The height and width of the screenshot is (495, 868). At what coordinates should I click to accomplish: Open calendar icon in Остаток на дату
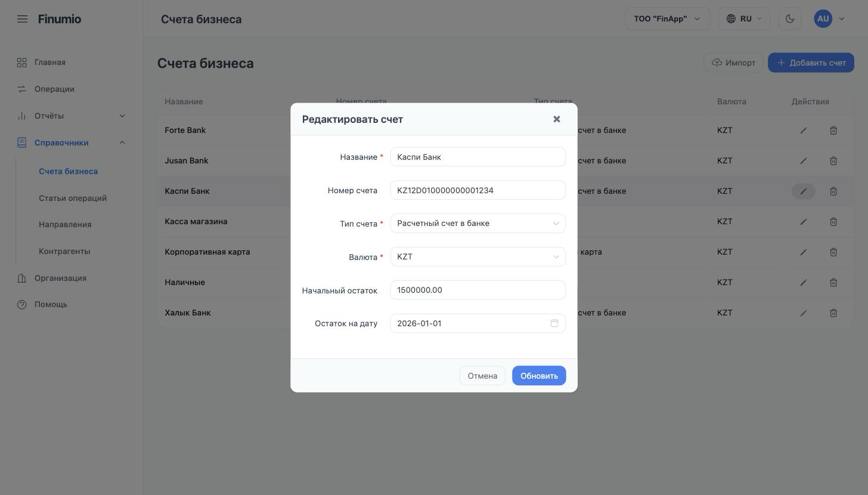coord(554,323)
